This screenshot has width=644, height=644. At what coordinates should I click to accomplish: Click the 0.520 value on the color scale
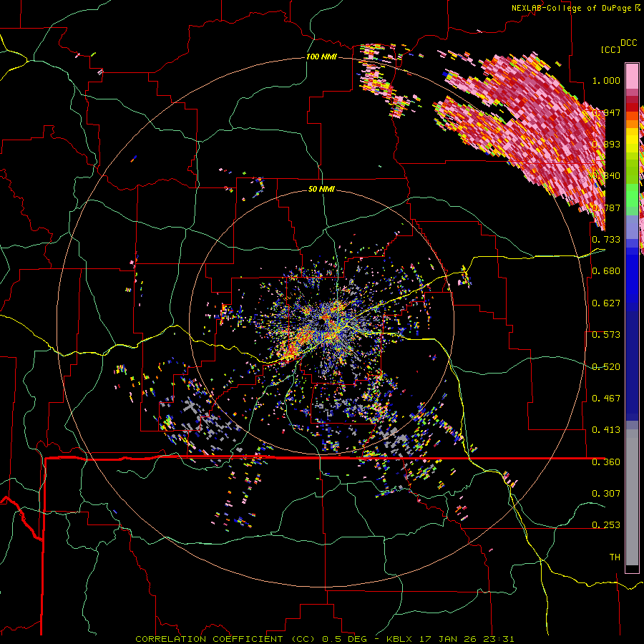point(606,366)
